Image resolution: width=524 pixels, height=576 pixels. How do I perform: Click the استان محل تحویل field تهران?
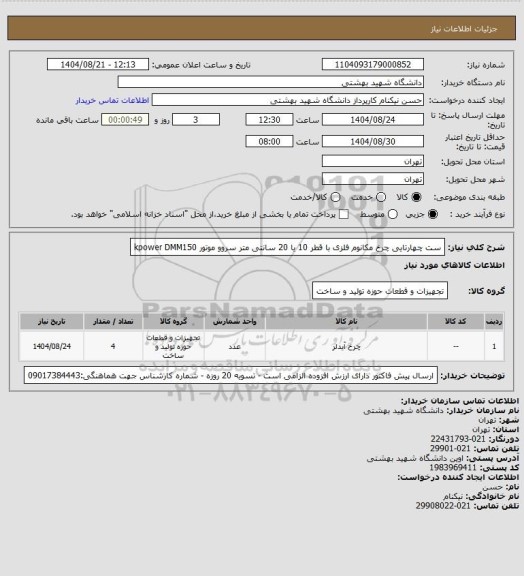coord(373,161)
